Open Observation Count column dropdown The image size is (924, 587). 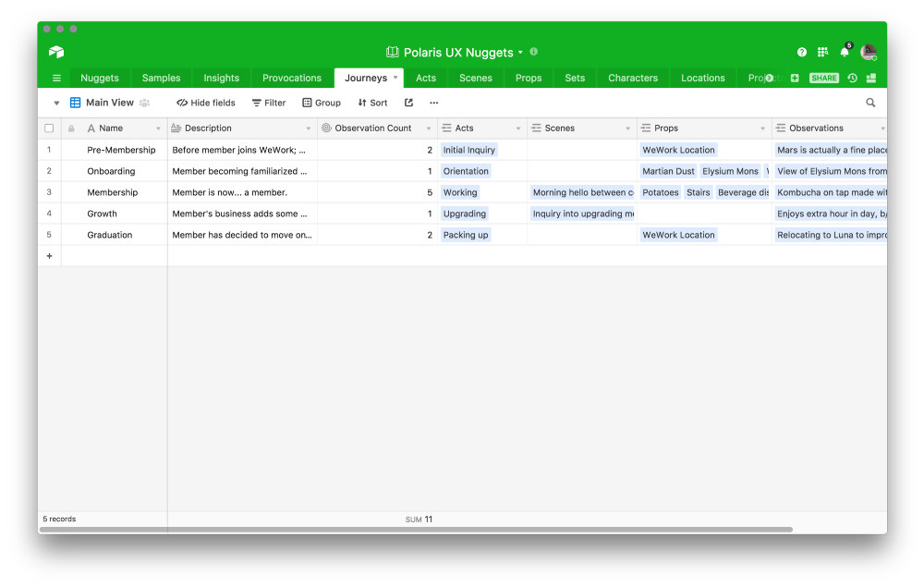(x=429, y=128)
